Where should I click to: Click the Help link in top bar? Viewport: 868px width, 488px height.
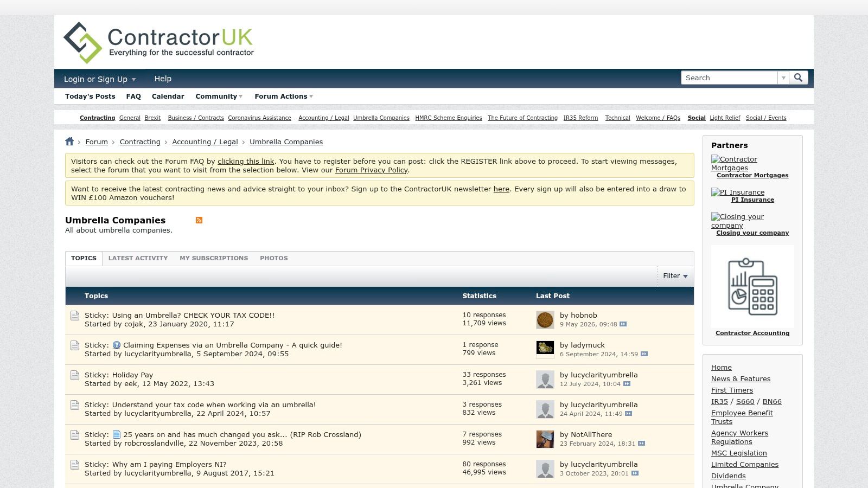163,79
